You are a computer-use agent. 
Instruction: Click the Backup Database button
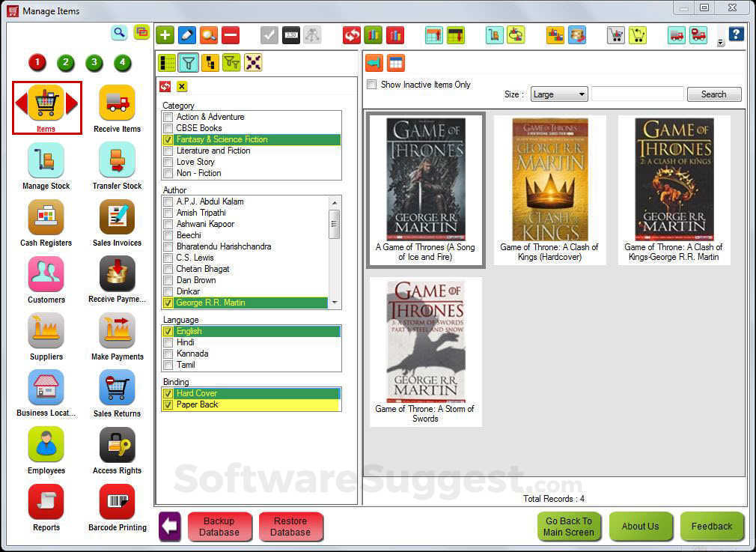219,527
